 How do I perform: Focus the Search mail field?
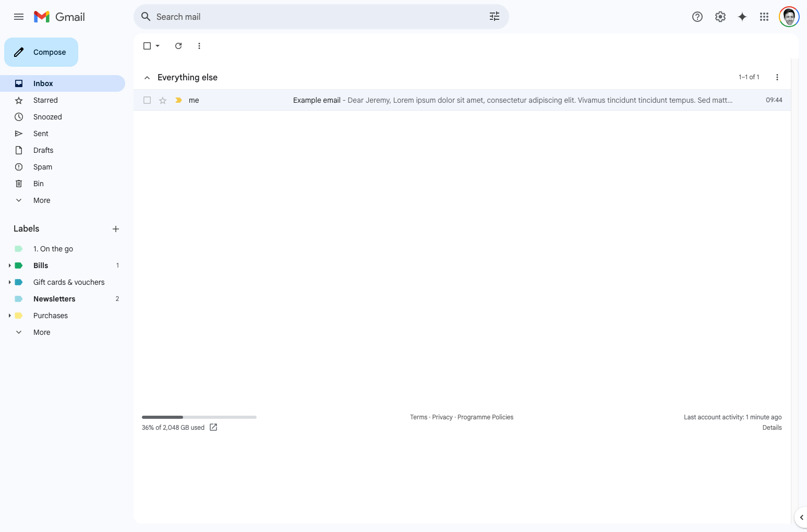click(x=321, y=17)
